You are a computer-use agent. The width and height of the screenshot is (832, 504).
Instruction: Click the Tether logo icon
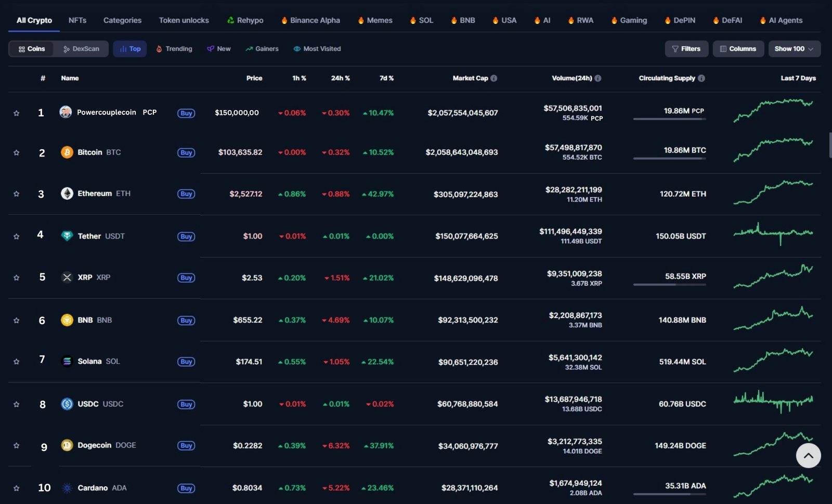pyautogui.click(x=67, y=236)
